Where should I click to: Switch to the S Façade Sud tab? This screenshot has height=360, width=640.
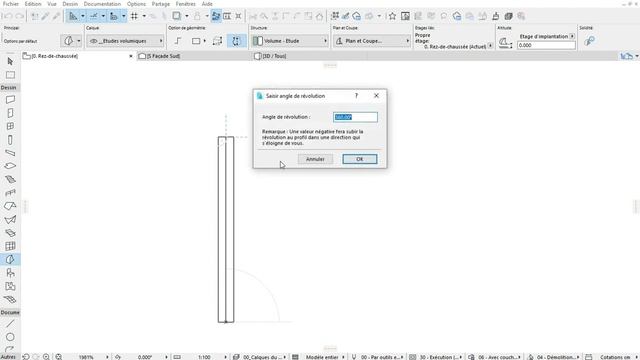163,56
